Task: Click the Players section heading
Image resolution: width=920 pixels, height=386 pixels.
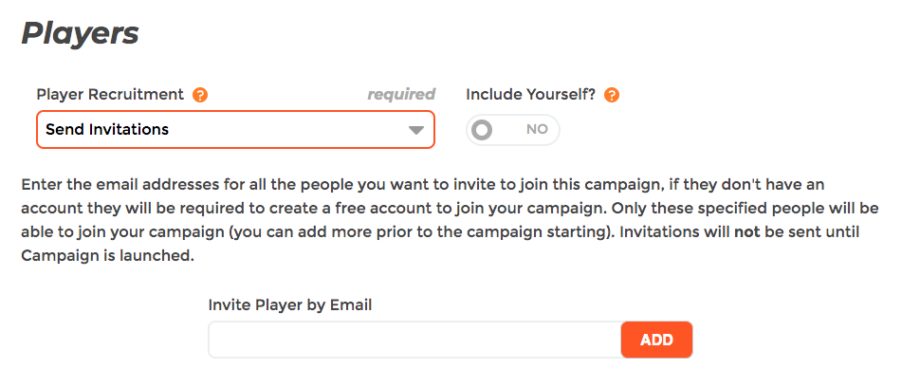Action: 80,34
